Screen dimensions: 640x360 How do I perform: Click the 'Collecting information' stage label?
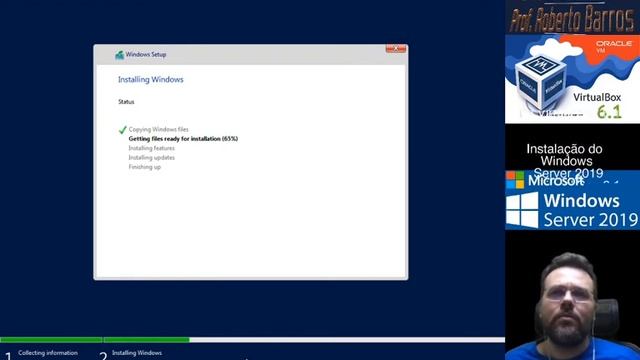[48, 353]
